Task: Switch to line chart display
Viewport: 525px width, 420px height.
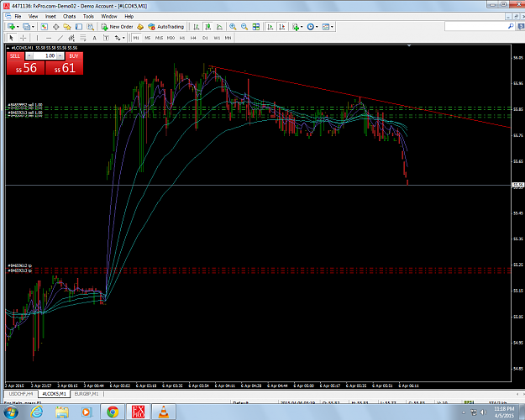Action: click(219, 27)
